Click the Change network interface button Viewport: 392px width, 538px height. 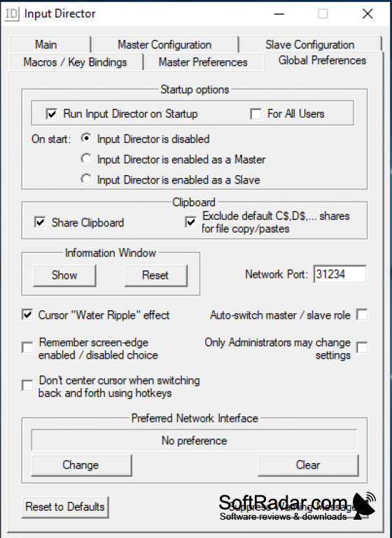click(81, 465)
